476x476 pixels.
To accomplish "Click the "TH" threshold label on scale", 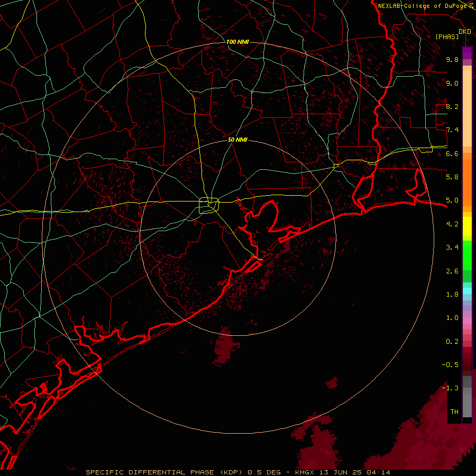I will click(x=454, y=412).
